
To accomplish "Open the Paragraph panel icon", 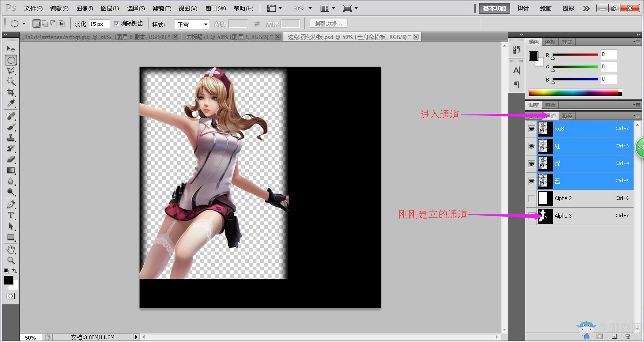I will coord(516,85).
